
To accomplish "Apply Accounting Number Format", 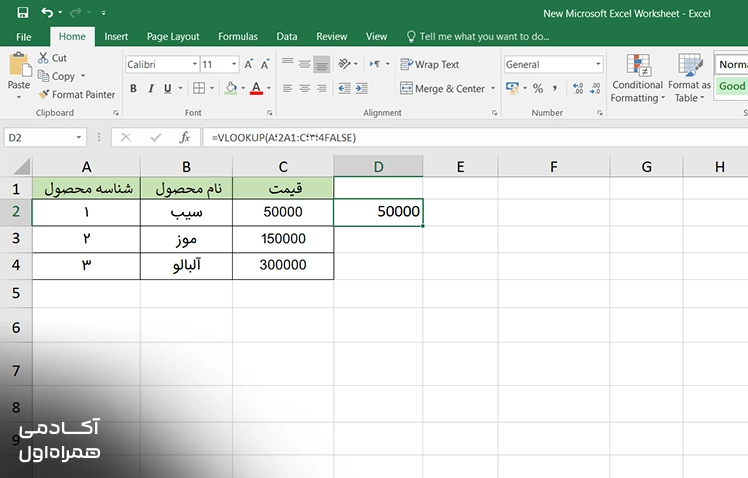I will 512,88.
